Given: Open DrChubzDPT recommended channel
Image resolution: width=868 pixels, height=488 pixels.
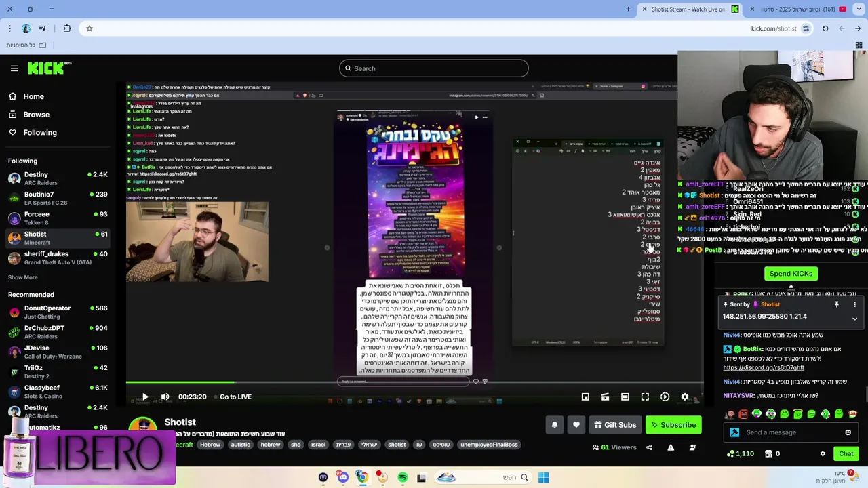Looking at the screenshot, I should coord(58,332).
